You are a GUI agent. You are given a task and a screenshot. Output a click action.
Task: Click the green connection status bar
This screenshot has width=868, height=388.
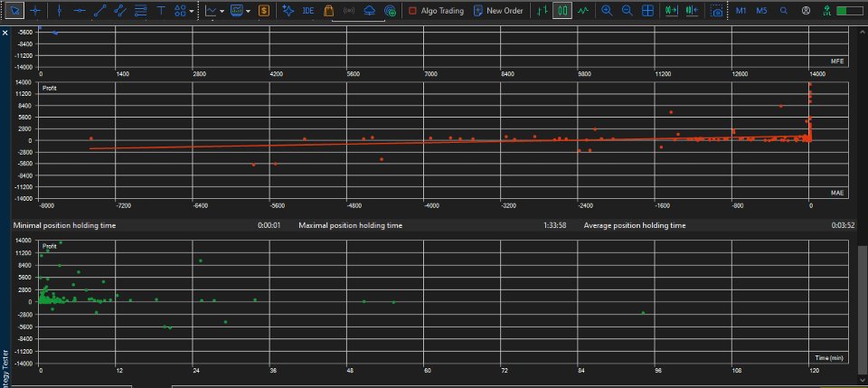click(x=850, y=11)
